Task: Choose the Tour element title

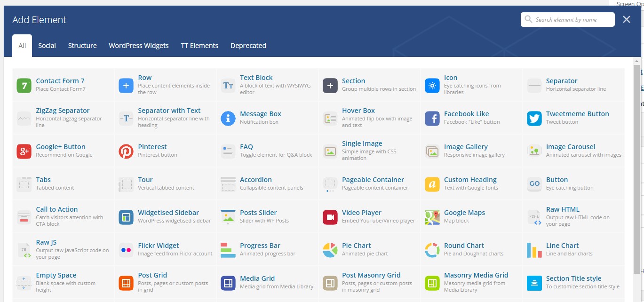Action: 145,180
